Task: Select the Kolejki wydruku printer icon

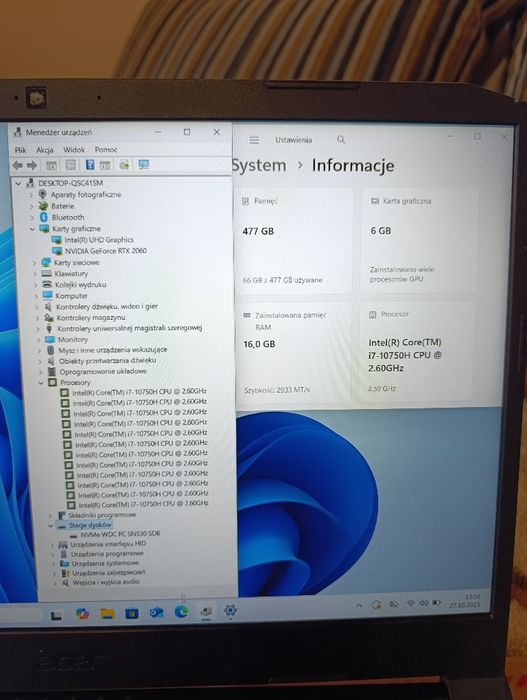Action: (x=47, y=284)
